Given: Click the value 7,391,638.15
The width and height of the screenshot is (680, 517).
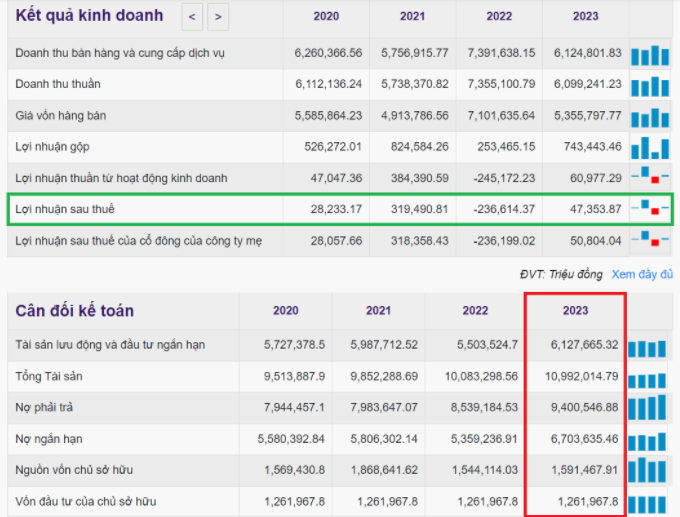Looking at the screenshot, I should (x=501, y=53).
